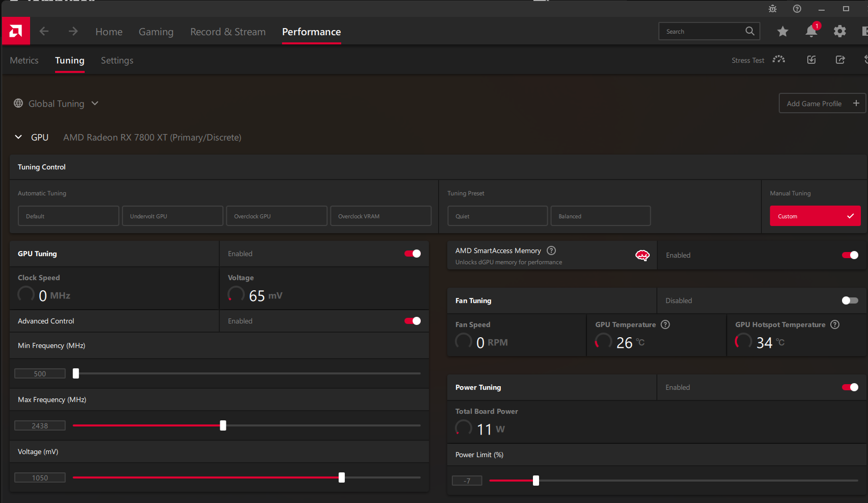Open the bug report tool icon
Viewport: 868px width, 503px height.
pyautogui.click(x=773, y=9)
